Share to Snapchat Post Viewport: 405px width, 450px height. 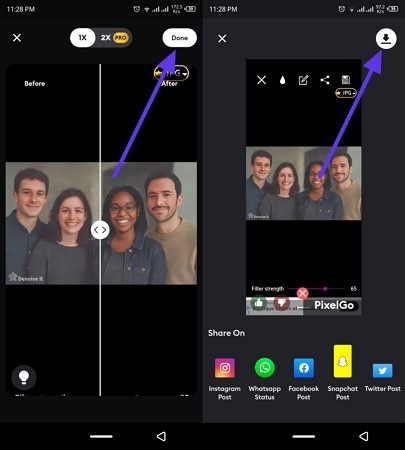pos(343,373)
